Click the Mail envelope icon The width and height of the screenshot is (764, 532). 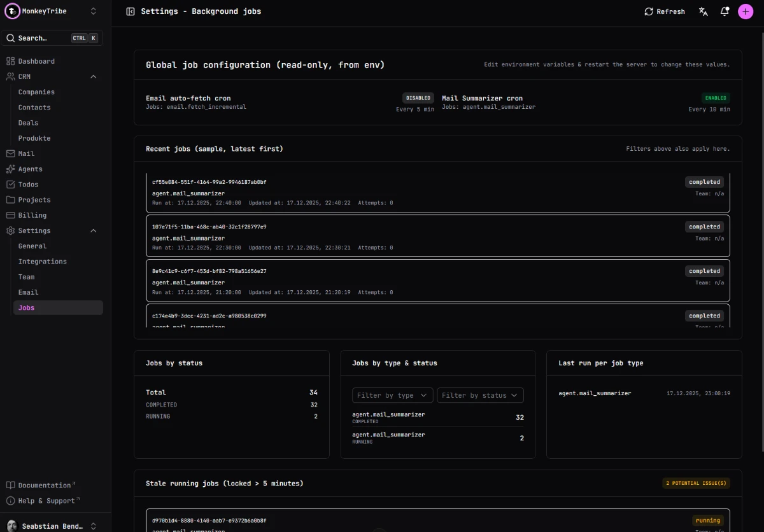coord(10,153)
